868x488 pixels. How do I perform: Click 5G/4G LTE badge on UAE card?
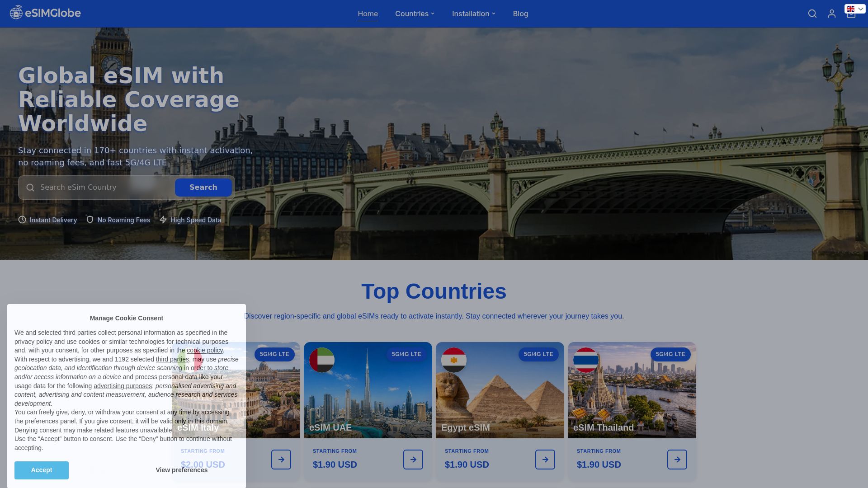pyautogui.click(x=406, y=354)
